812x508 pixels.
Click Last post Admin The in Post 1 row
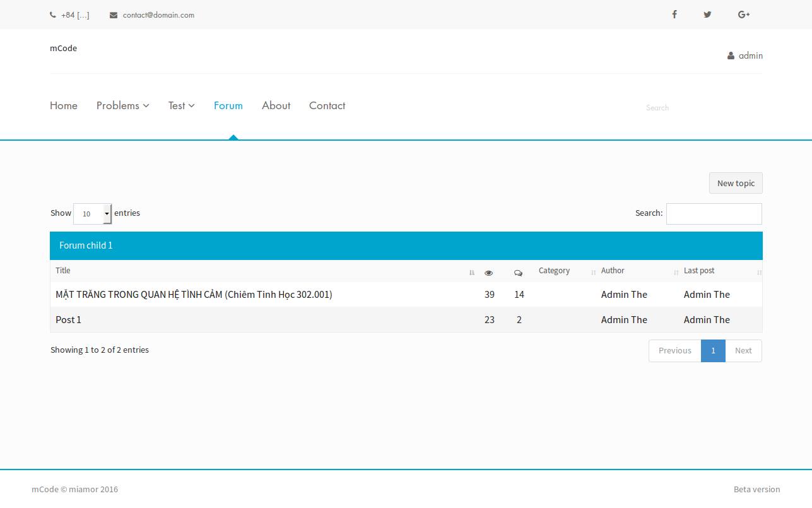707,320
